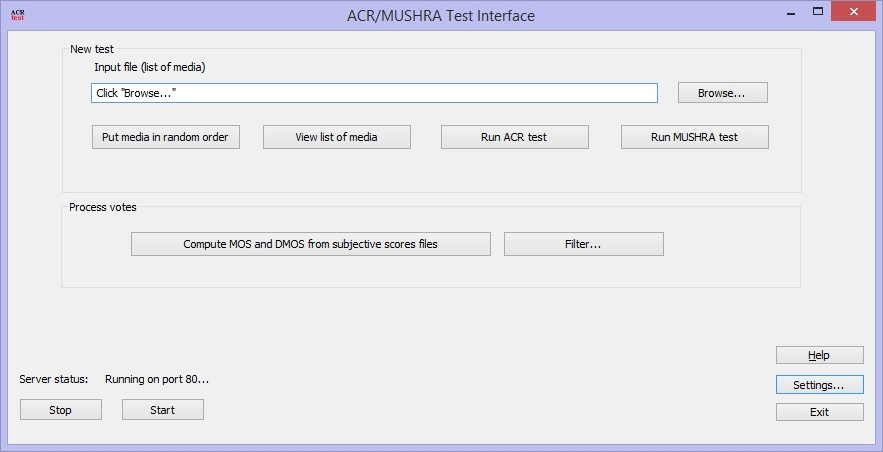883x452 pixels.
Task: Click the Input file (list of media) label
Action: click(x=150, y=67)
